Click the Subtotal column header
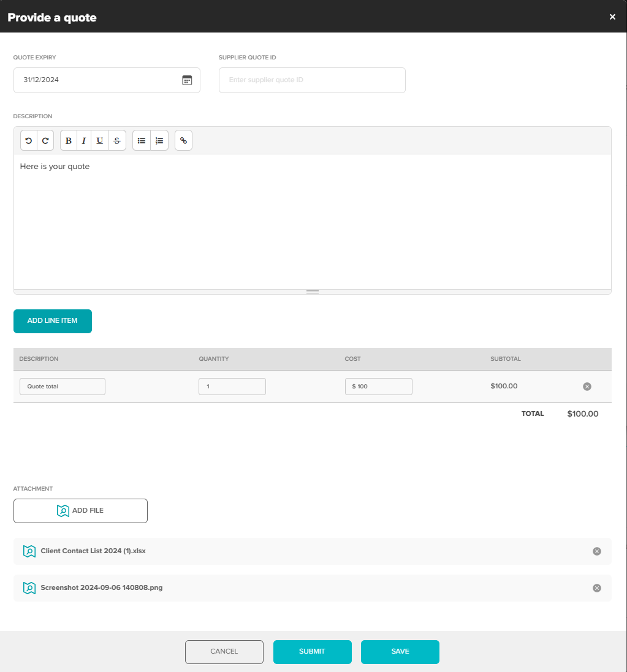627x672 pixels. coord(506,359)
